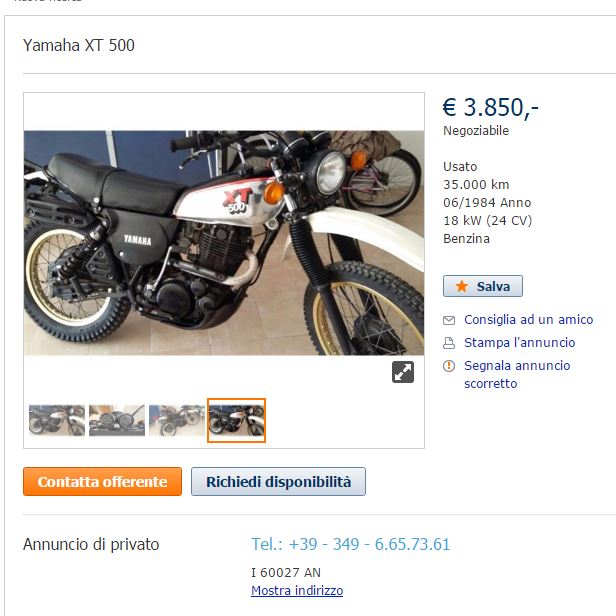This screenshot has width=616, height=616.
Task: Click the fullscreen expand image icon
Action: (403, 372)
